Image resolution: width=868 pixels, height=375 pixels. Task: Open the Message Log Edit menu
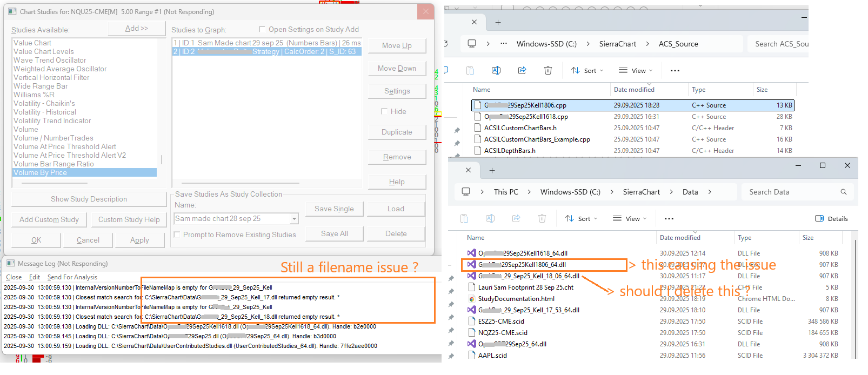tap(35, 277)
